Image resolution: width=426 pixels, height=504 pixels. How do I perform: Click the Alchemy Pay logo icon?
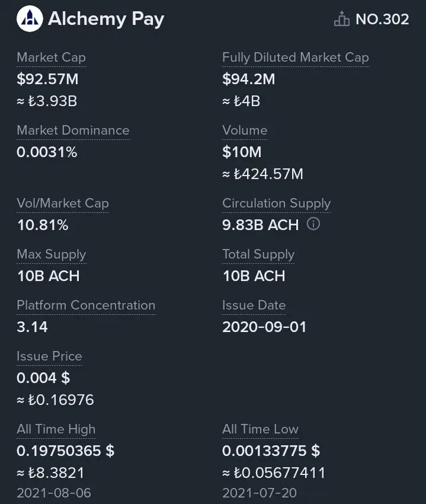click(x=30, y=20)
